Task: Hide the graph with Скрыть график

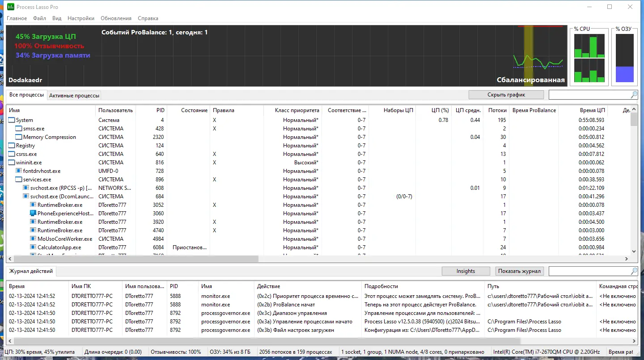Action: (506, 95)
